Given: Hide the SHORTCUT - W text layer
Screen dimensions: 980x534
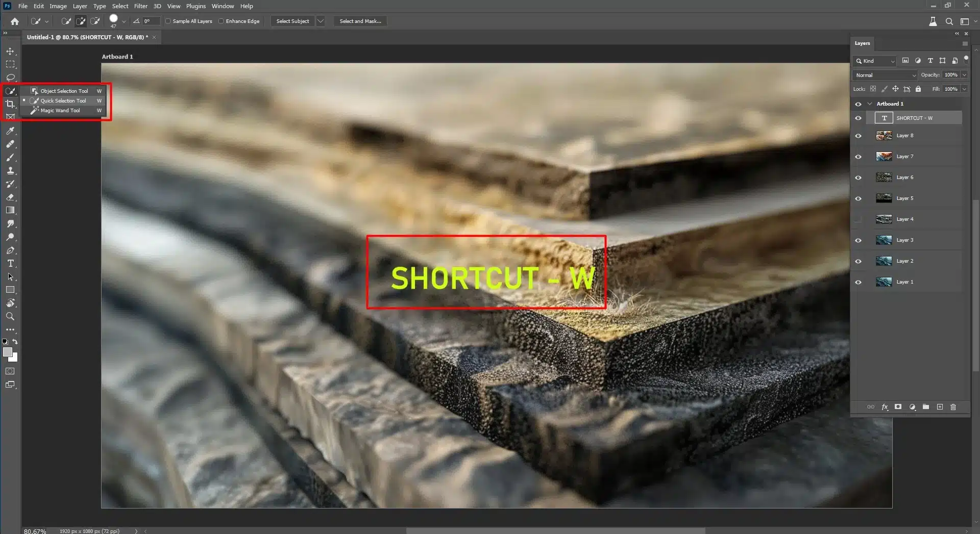Looking at the screenshot, I should [858, 118].
